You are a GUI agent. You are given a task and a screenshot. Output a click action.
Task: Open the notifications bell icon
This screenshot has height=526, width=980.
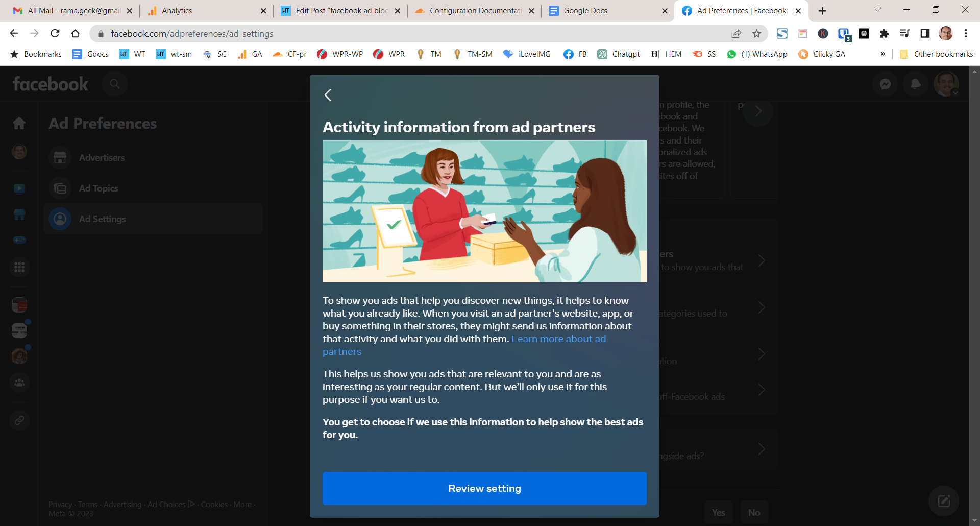[916, 84]
